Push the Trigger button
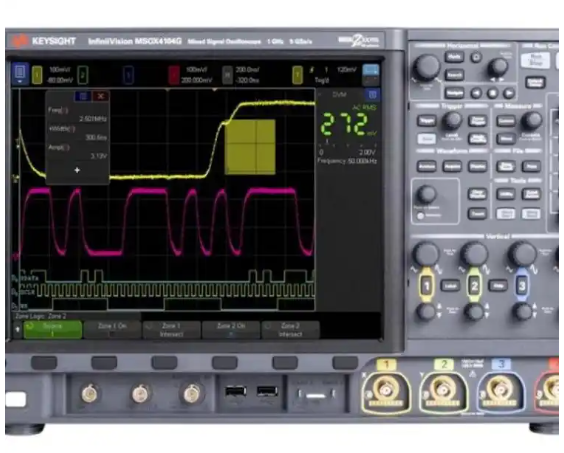Screen dimensions: 564x453 tap(427, 120)
